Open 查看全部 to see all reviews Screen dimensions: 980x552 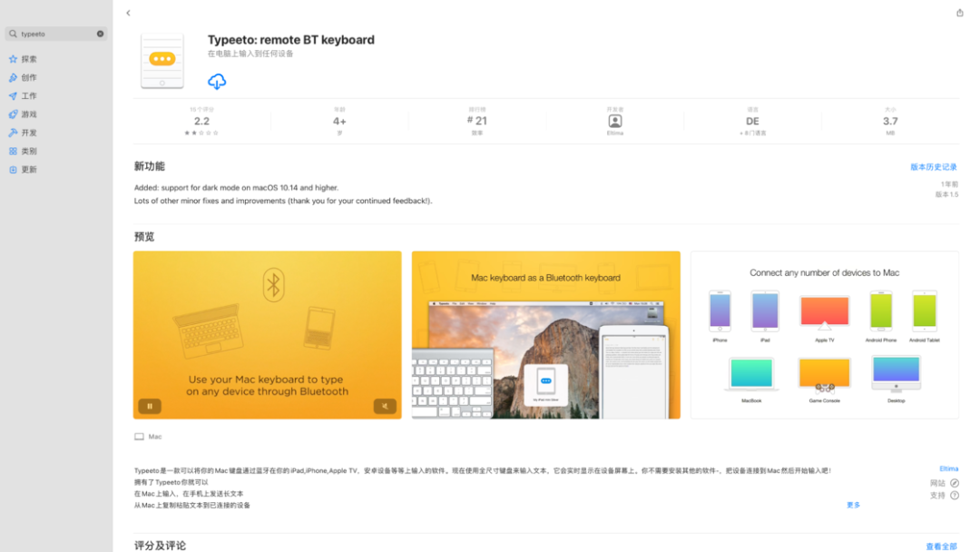pos(941,547)
